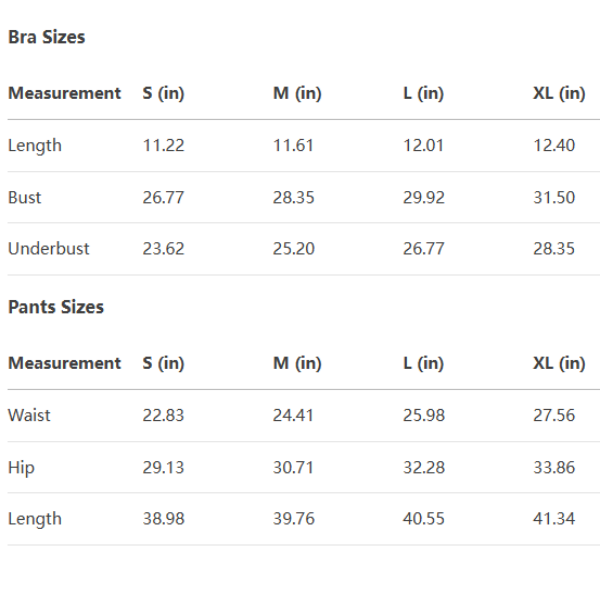Select the bra S (in) column header
This screenshot has width=600, height=600.
point(164,93)
